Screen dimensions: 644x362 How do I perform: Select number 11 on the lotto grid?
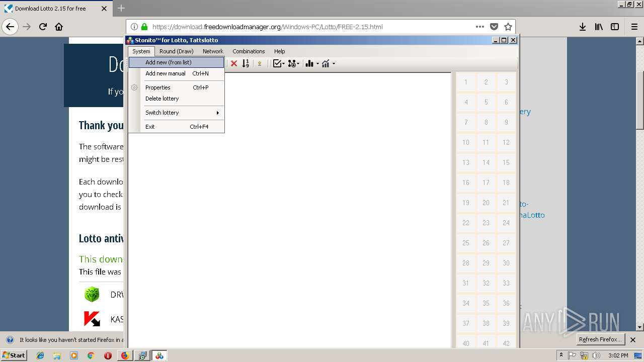pyautogui.click(x=486, y=142)
